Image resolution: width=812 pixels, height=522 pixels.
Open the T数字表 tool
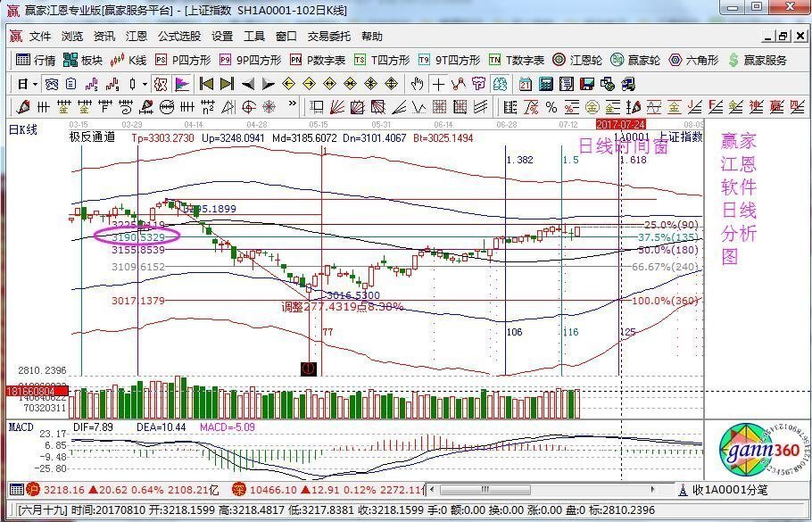coord(517,60)
